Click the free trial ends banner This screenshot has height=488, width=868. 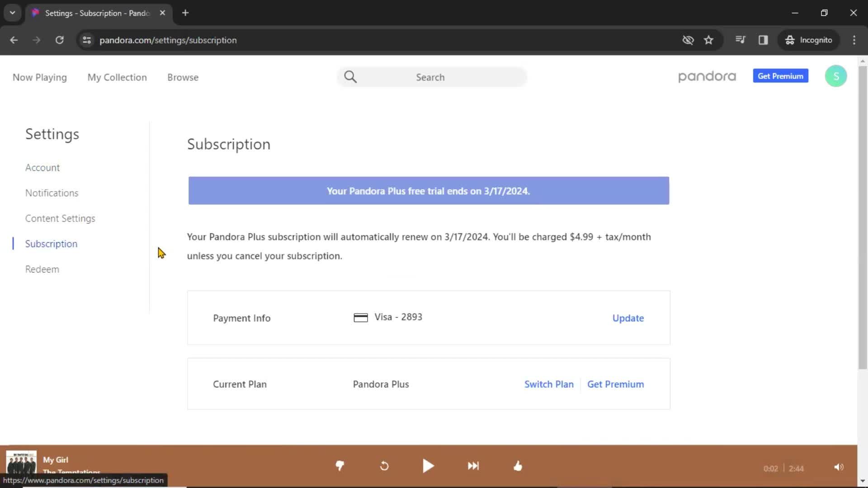coord(429,191)
